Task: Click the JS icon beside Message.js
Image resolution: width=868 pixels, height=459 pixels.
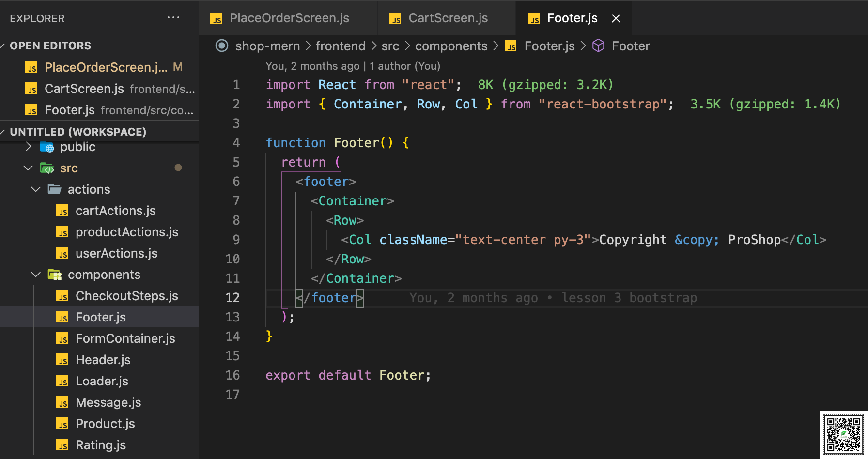Action: tap(62, 402)
